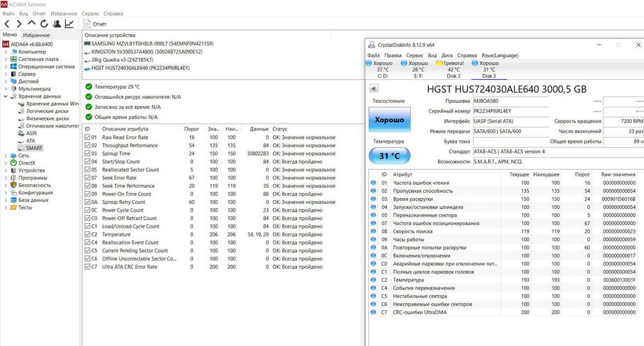The image size is (644, 346).
Task: Uncheck the C2 Temperature checkbox
Action: point(88,235)
